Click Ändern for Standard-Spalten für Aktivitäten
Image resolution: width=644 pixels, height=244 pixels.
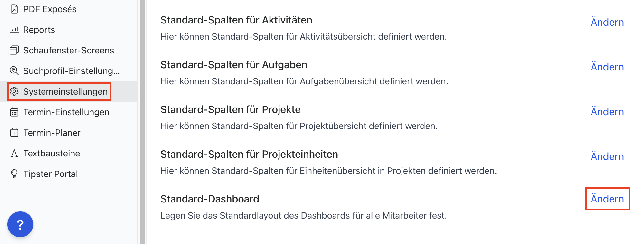coord(607,22)
